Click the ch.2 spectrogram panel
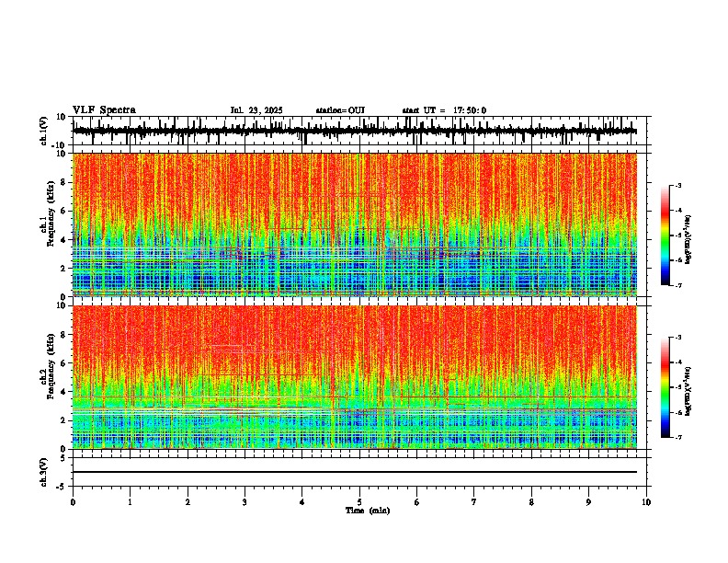Viewport: 728px width, 563px height. pyautogui.click(x=355, y=377)
